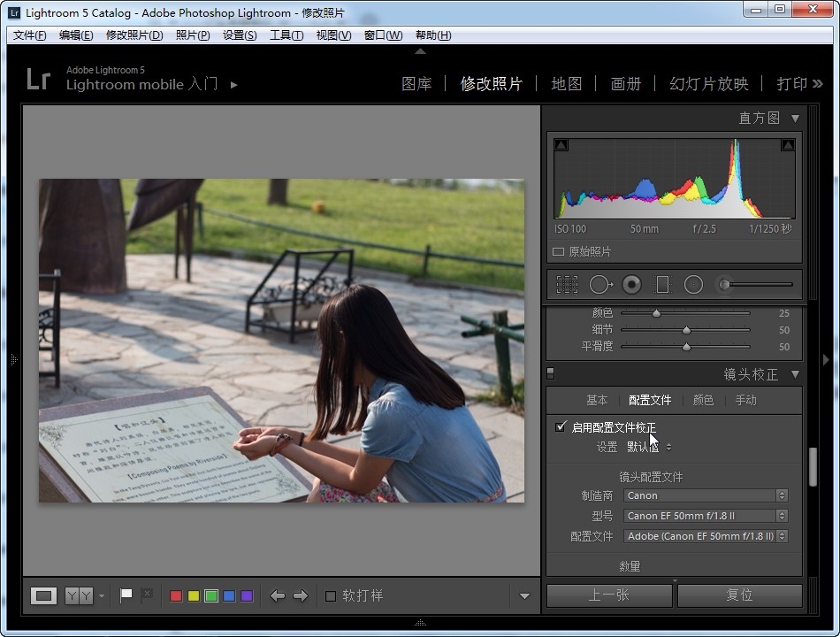
Task: Enable 软打样 soft proofing checkbox
Action: coord(331,595)
